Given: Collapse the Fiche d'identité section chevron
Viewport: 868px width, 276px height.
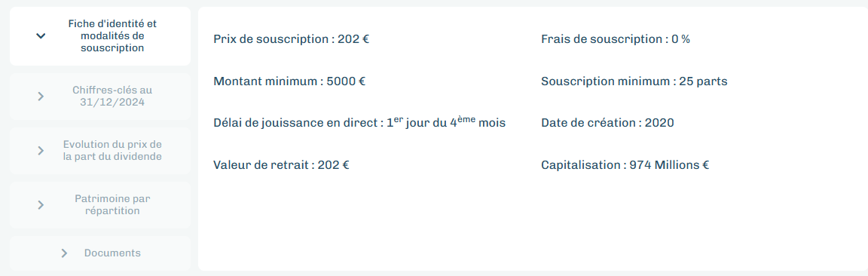Looking at the screenshot, I should click(x=41, y=36).
